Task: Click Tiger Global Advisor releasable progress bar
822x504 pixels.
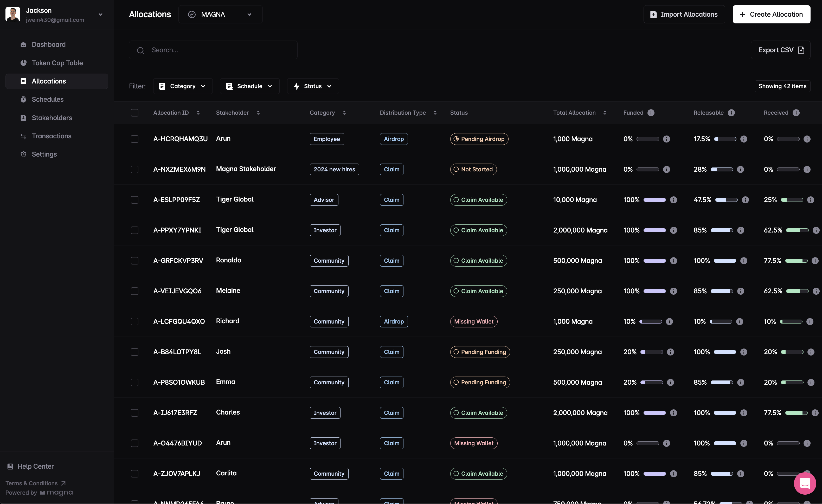Action: pos(726,200)
